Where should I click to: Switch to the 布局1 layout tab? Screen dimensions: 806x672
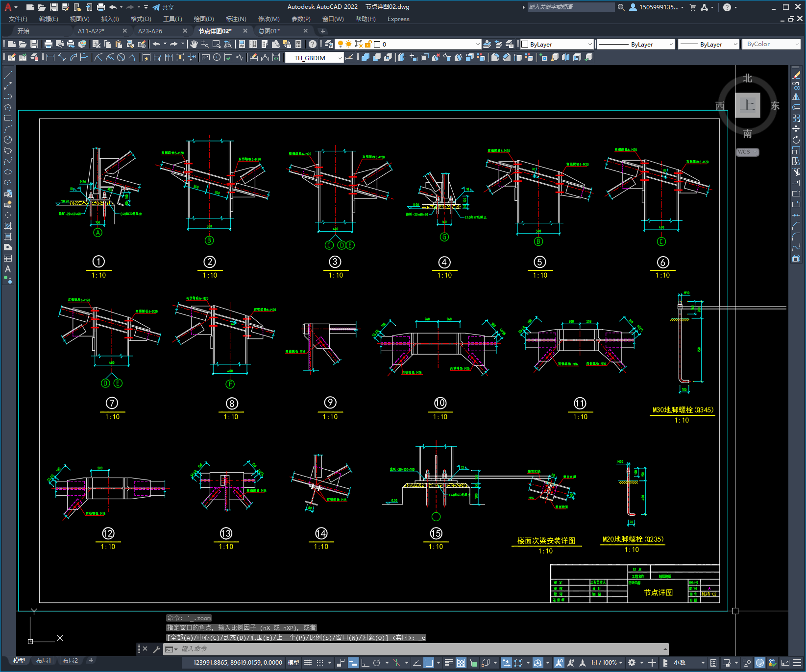44,661
